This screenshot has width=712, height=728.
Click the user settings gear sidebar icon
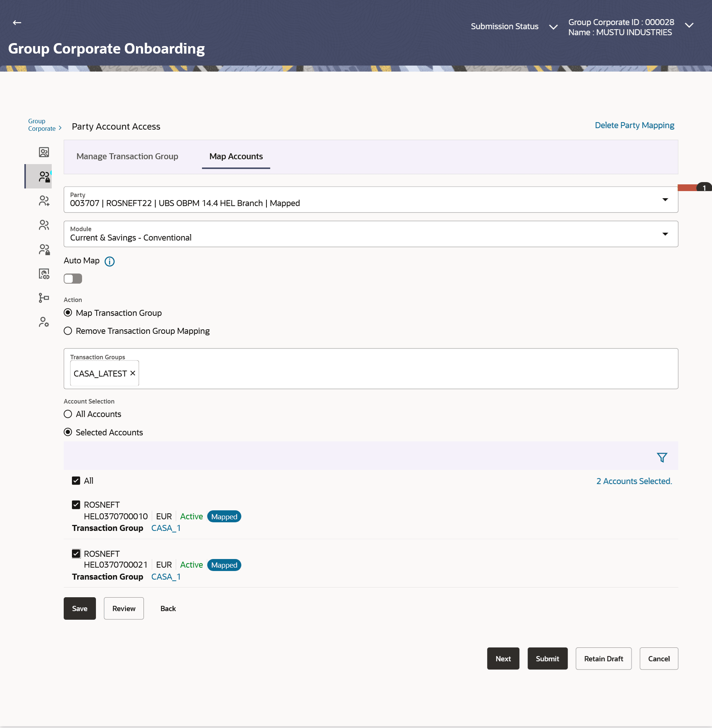[x=44, y=321]
